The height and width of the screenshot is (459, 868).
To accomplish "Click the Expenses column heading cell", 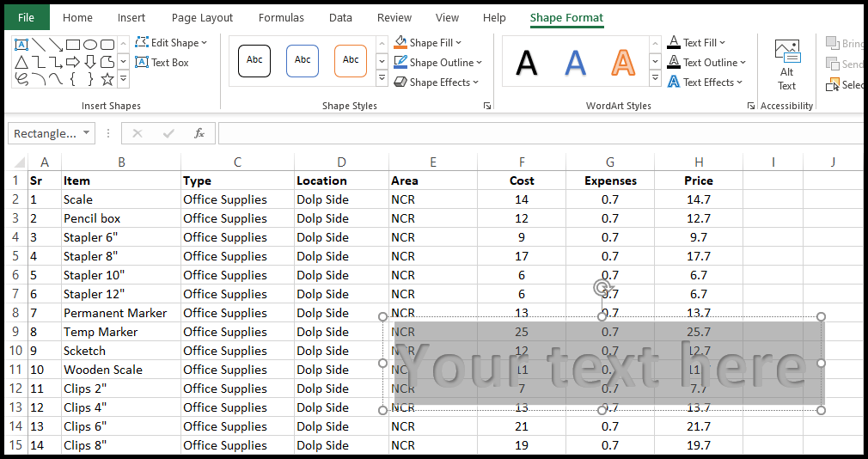I will pyautogui.click(x=610, y=181).
